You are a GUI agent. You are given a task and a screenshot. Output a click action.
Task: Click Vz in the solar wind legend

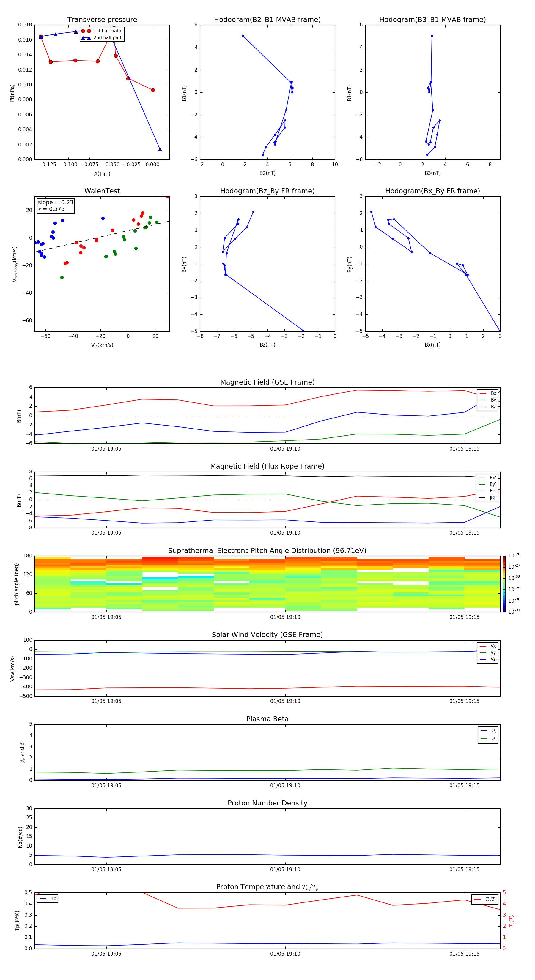(x=488, y=659)
